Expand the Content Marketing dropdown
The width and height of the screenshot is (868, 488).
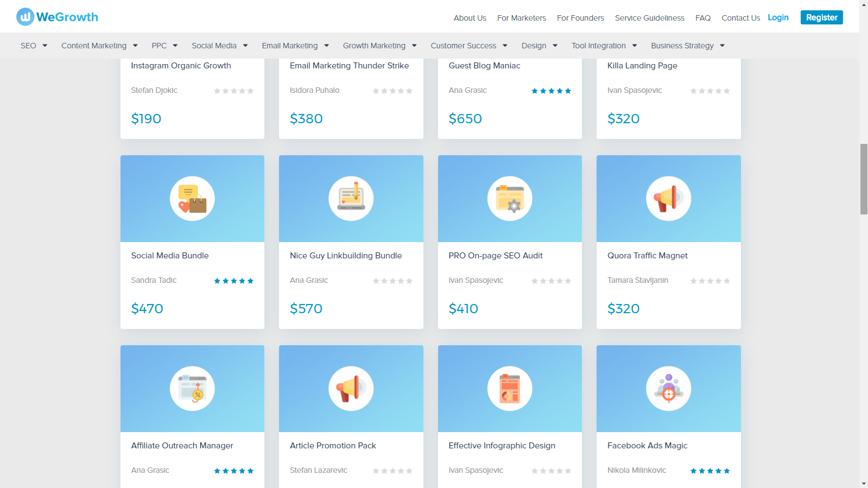click(99, 46)
